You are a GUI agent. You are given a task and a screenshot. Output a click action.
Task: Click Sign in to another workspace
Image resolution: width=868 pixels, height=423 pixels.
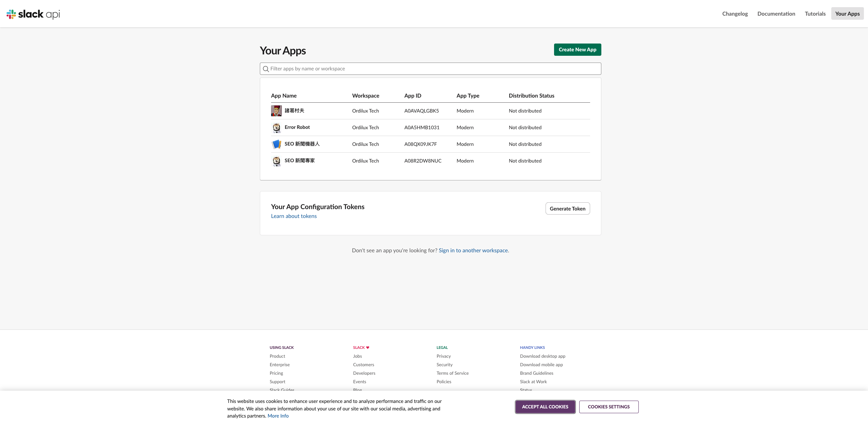click(473, 251)
